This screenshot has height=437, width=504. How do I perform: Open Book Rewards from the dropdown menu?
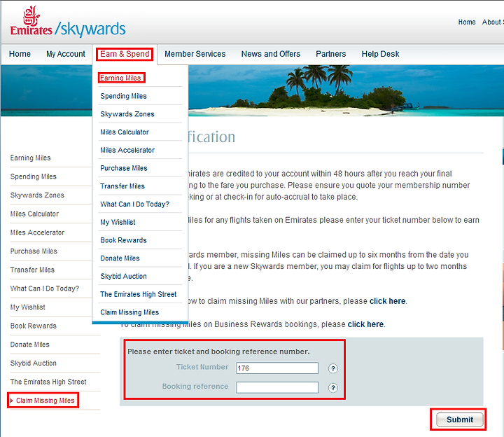123,240
